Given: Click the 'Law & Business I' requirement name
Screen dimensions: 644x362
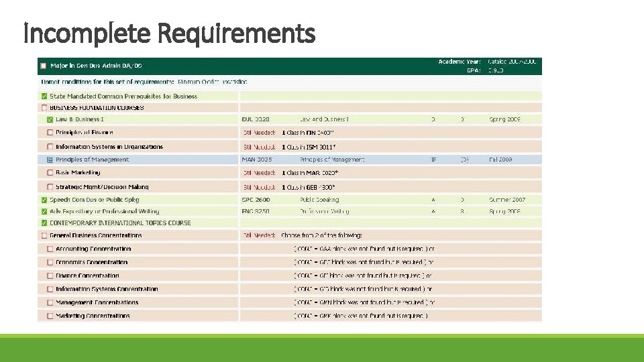Looking at the screenshot, I should (x=80, y=119).
